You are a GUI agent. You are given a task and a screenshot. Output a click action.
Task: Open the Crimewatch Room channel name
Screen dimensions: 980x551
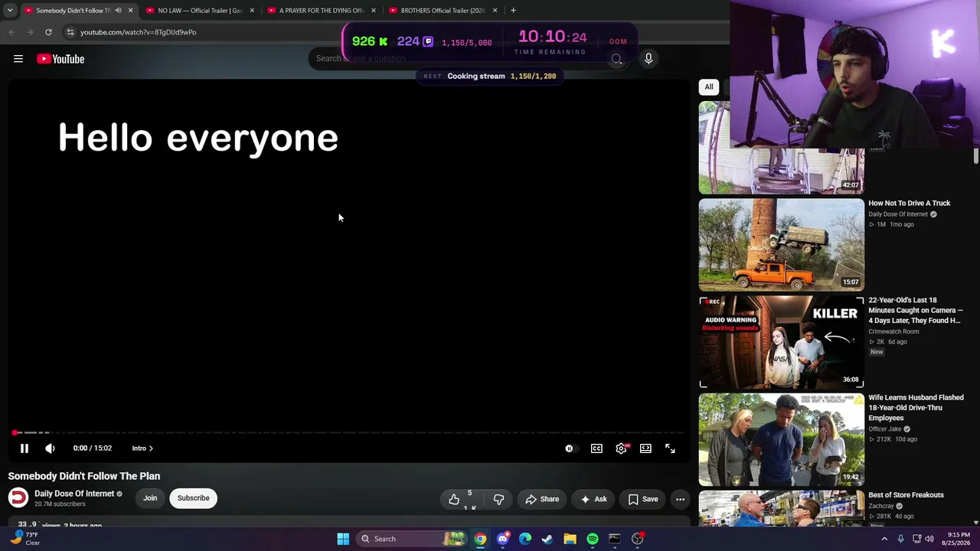[893, 331]
